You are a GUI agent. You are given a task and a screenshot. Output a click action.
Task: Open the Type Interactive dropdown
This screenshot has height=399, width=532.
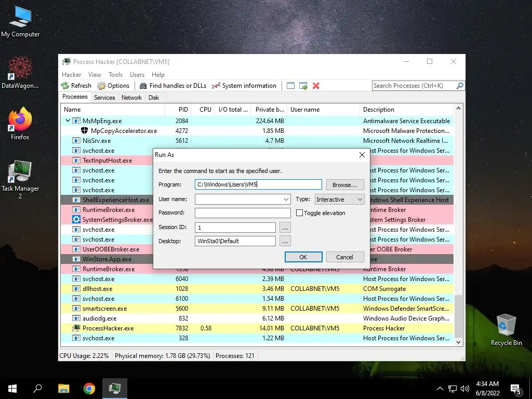(339, 199)
